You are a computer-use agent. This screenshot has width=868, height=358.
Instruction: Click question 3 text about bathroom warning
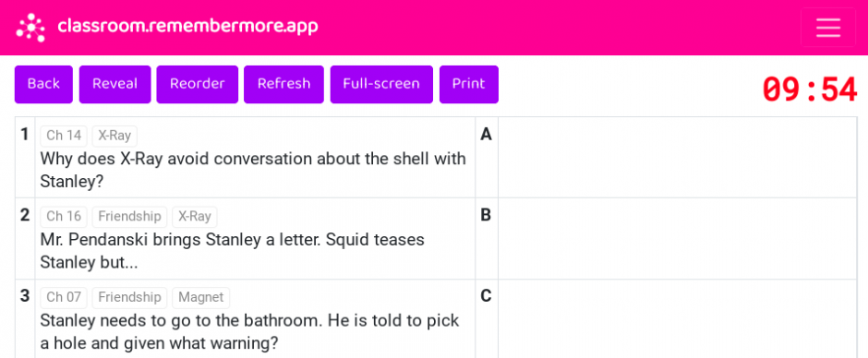tap(249, 332)
